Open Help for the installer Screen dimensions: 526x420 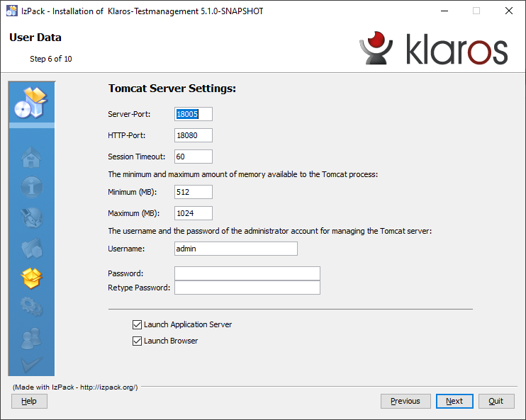click(x=29, y=401)
